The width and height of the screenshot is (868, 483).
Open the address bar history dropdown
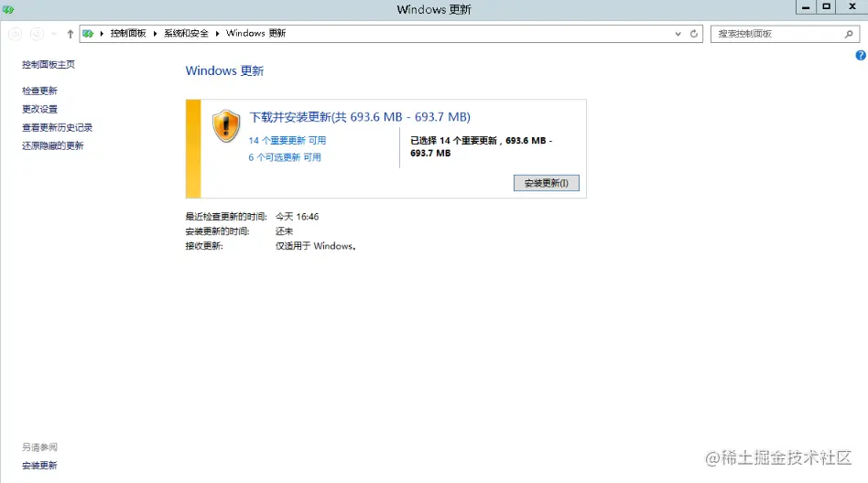click(678, 34)
